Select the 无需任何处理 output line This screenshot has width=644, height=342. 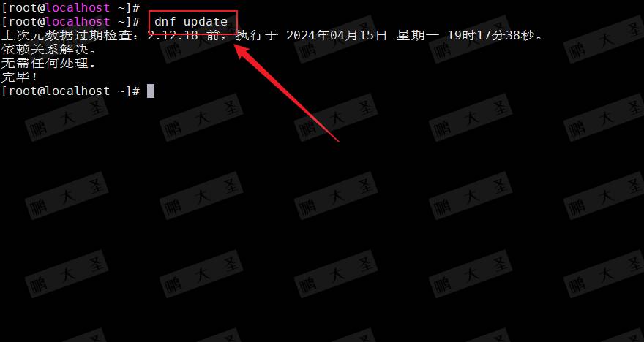(45, 63)
